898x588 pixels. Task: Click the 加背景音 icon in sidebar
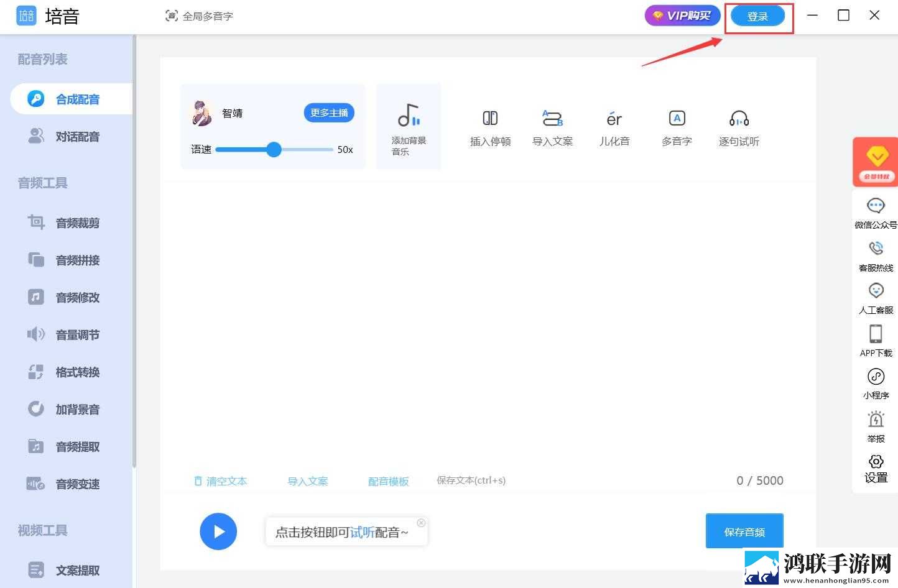pos(36,409)
